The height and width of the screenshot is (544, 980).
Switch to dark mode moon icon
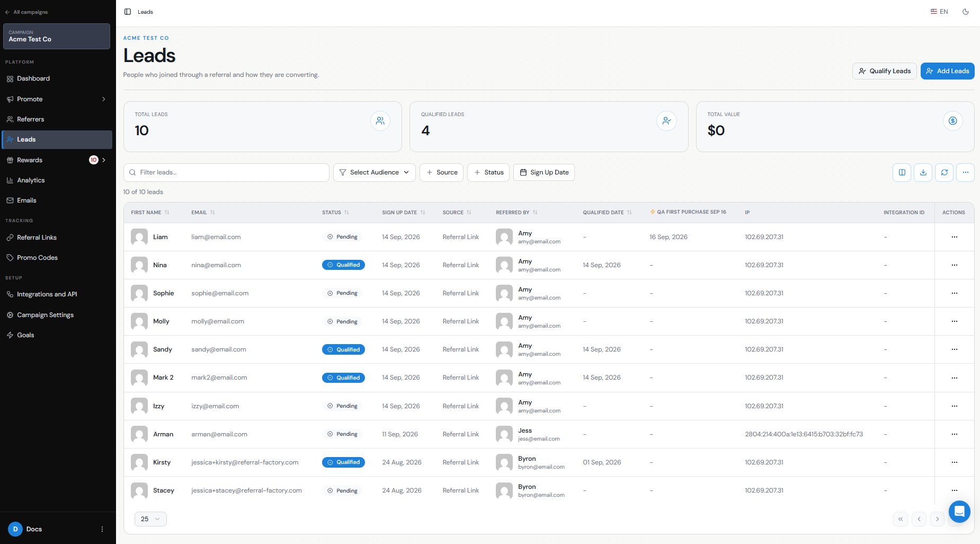pyautogui.click(x=966, y=12)
